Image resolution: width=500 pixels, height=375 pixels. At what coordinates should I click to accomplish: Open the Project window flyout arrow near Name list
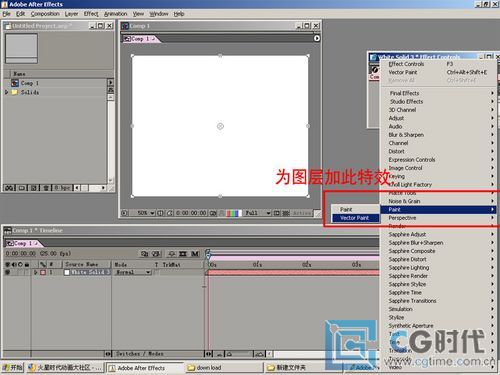point(111,82)
